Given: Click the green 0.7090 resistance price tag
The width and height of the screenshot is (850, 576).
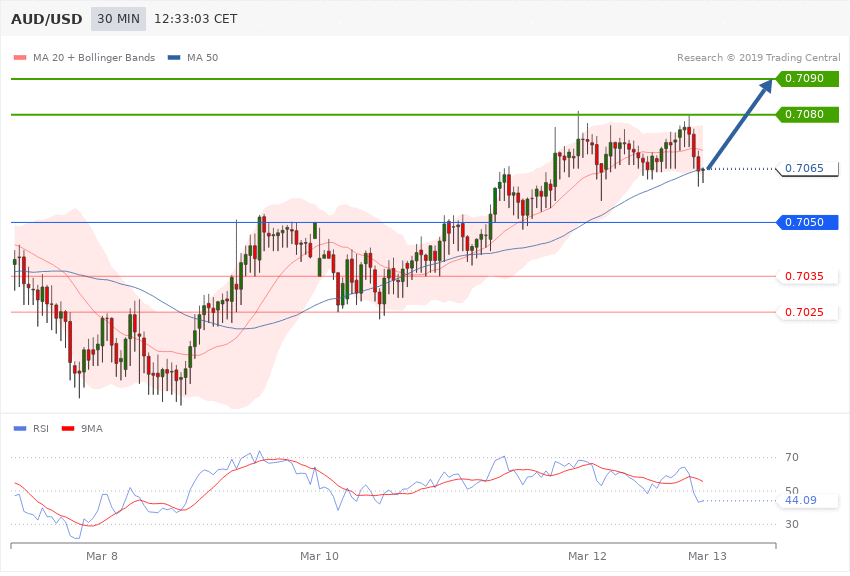Looking at the screenshot, I should point(808,79).
